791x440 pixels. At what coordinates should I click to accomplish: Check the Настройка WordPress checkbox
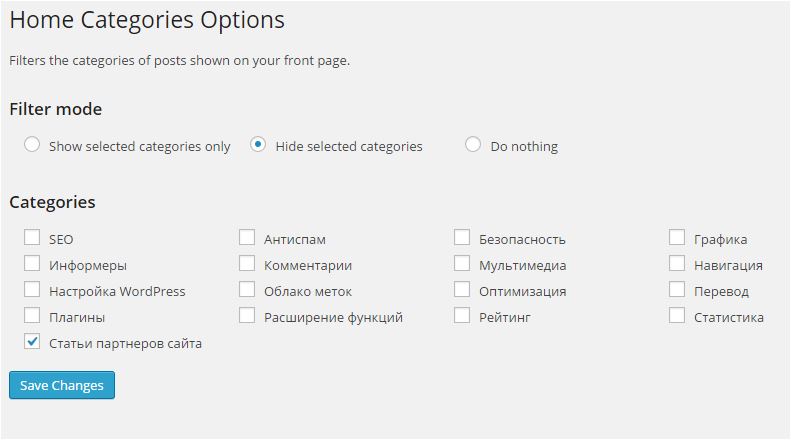click(32, 290)
